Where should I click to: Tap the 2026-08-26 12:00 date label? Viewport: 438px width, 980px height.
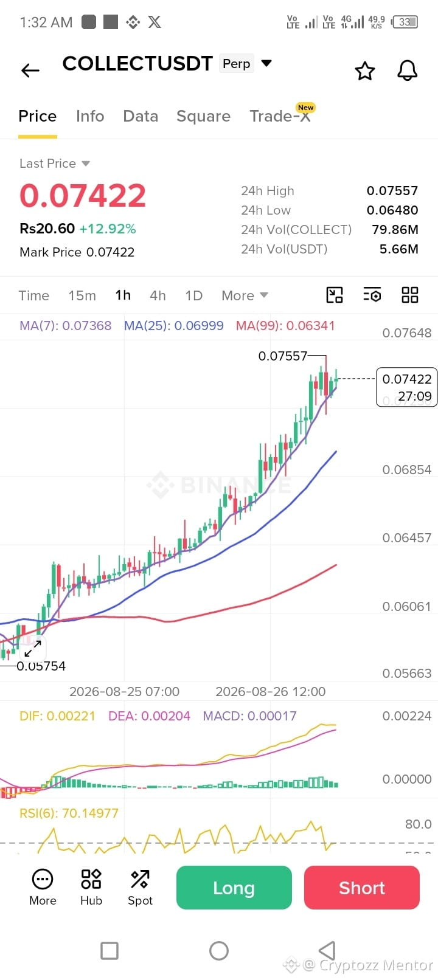(271, 692)
